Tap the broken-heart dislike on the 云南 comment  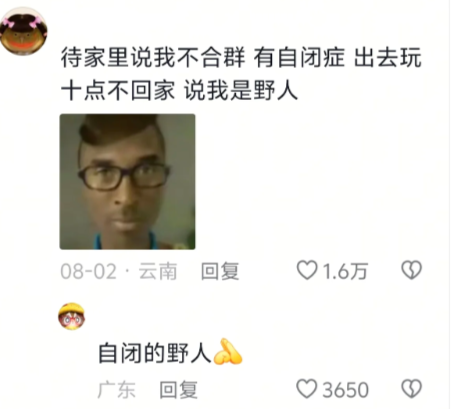click(x=412, y=270)
